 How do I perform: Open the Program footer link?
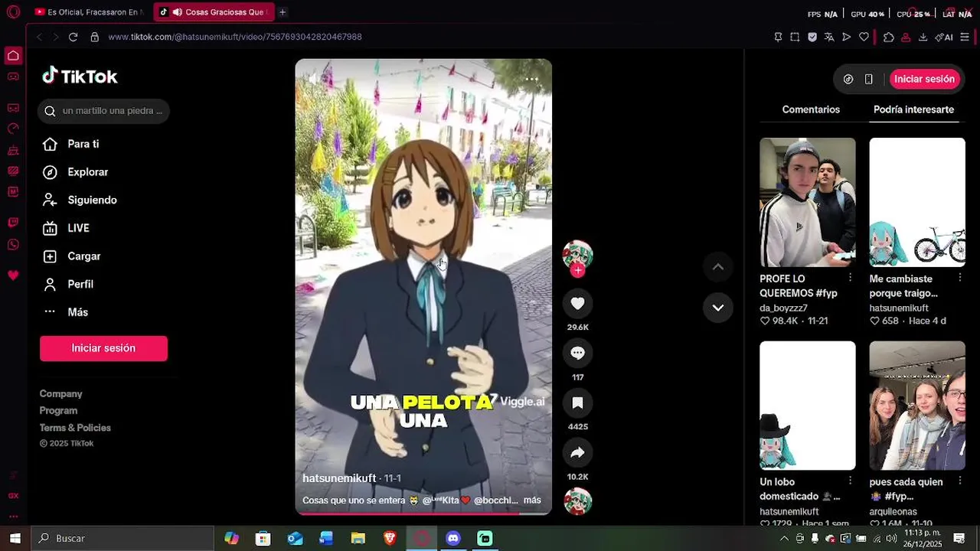click(x=58, y=410)
